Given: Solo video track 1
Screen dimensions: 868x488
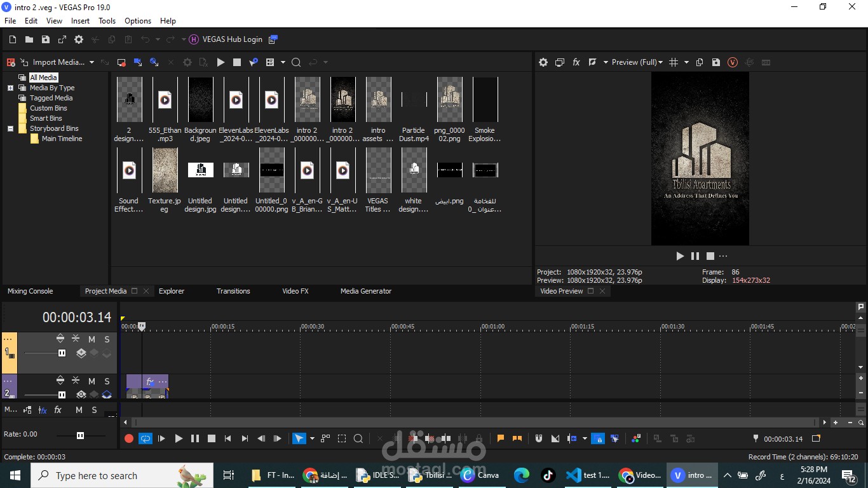Looking at the screenshot, I should tap(107, 339).
